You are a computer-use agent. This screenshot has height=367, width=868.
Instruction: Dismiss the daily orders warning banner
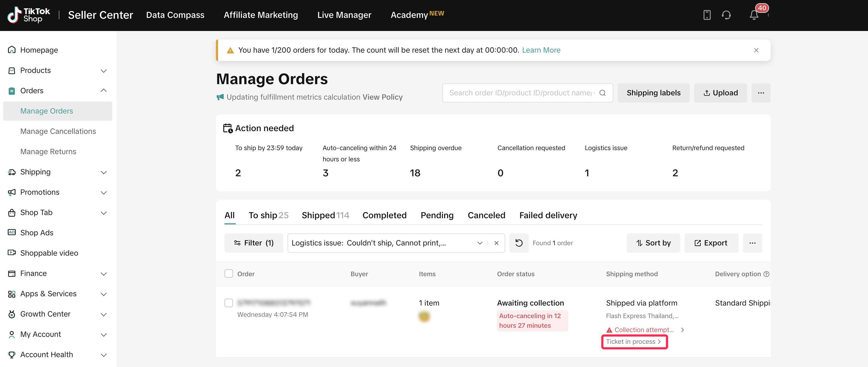tap(756, 50)
